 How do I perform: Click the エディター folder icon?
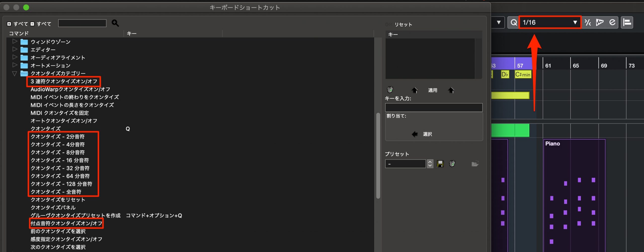24,50
